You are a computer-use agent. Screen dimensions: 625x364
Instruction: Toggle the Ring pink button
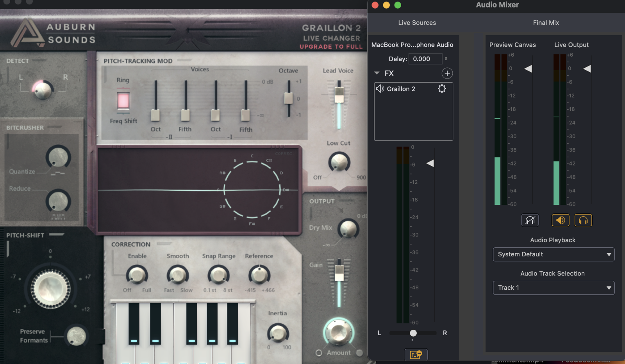pyautogui.click(x=123, y=101)
